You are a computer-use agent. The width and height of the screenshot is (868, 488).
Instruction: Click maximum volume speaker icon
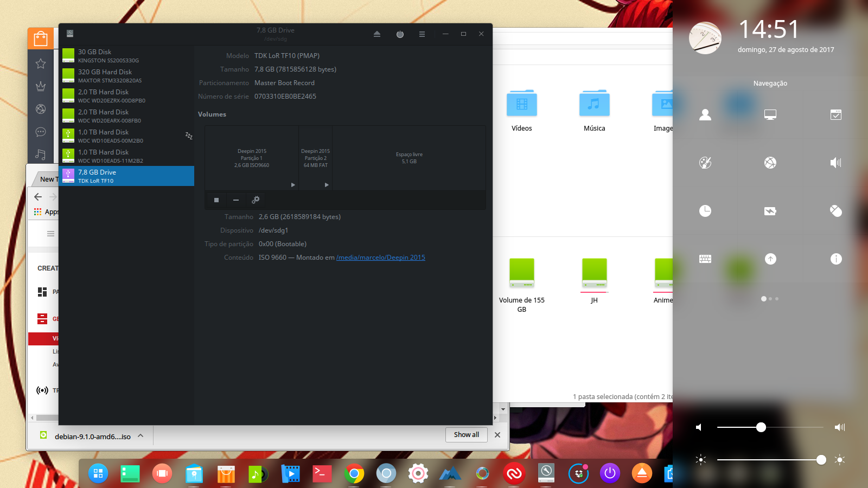840,427
